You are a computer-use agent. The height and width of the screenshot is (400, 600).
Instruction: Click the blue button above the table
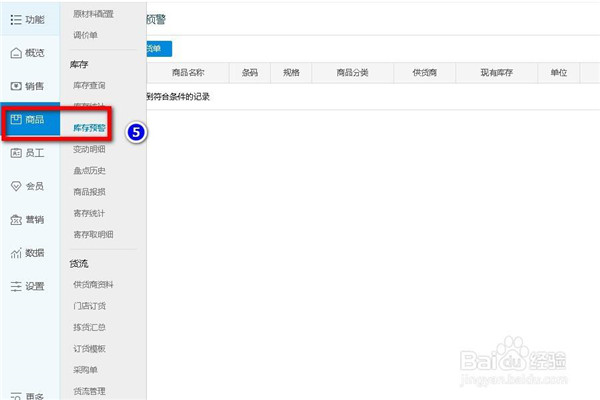pyautogui.click(x=158, y=48)
